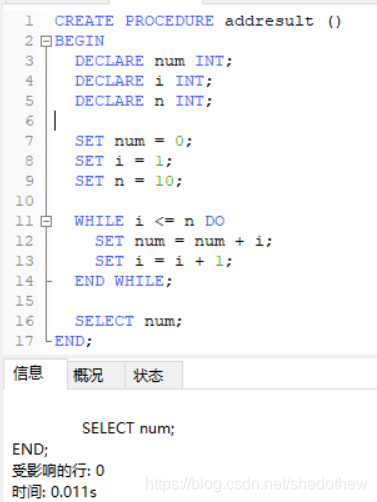Image resolution: width=377 pixels, height=502 pixels.
Task: Click the '受影响的行: 0' message
Action: [x=58, y=471]
